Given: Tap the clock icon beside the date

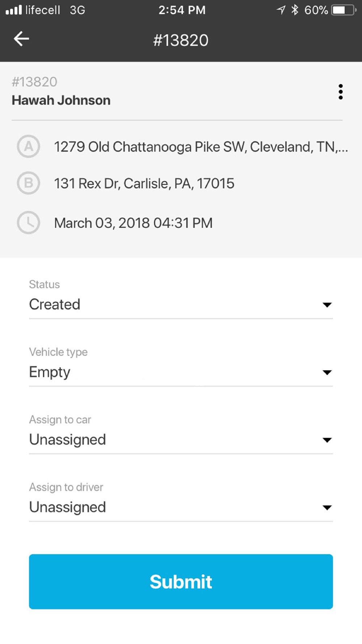Looking at the screenshot, I should (28, 222).
